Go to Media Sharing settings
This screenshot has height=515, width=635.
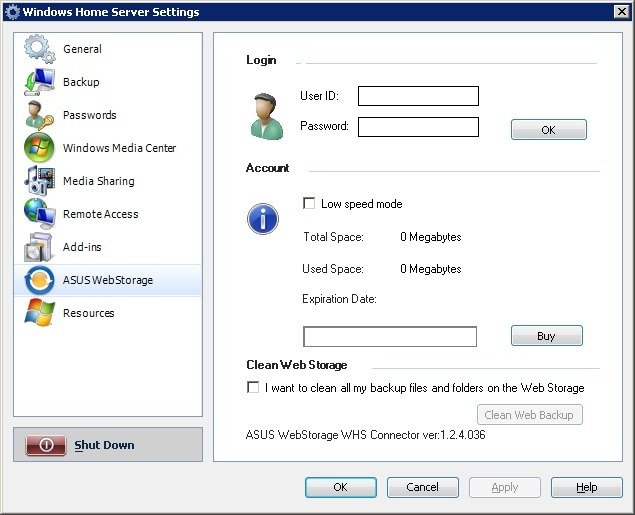point(108,181)
